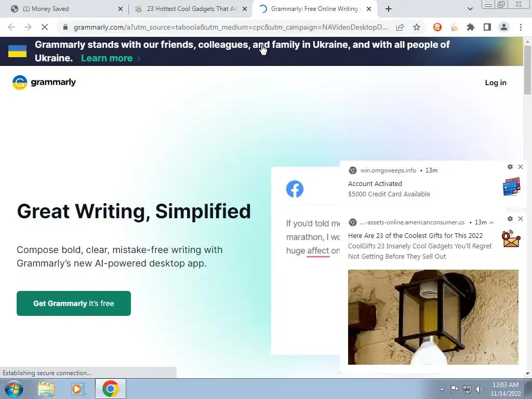Open the tab search dropdown arrow

click(x=470, y=9)
